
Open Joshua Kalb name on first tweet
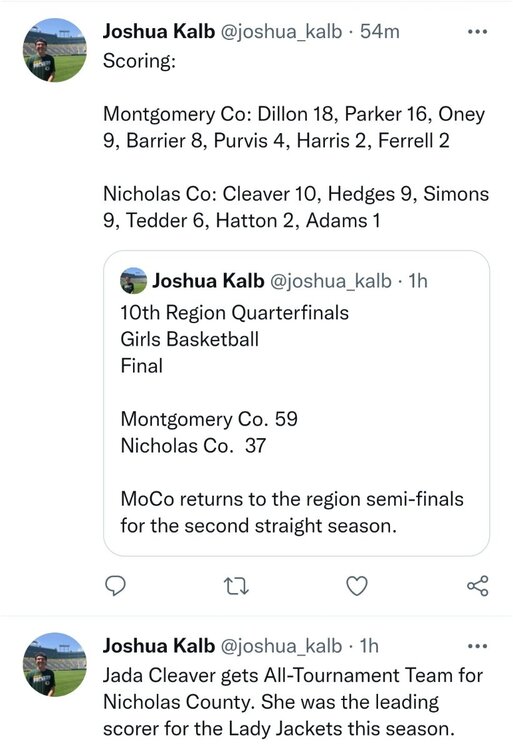pos(159,31)
